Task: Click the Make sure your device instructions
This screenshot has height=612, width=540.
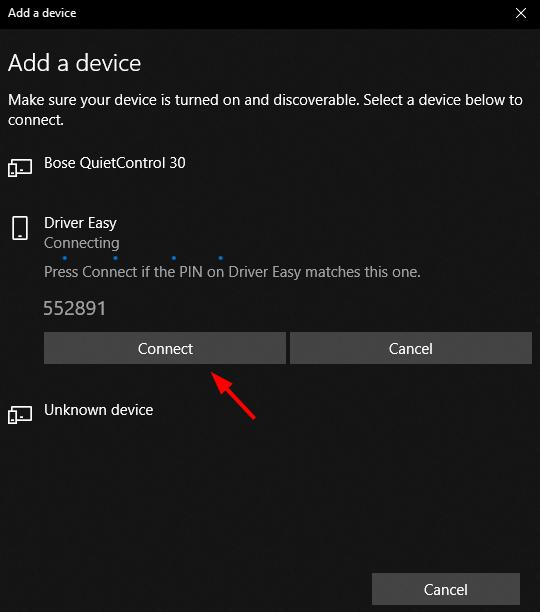Action: (265, 110)
